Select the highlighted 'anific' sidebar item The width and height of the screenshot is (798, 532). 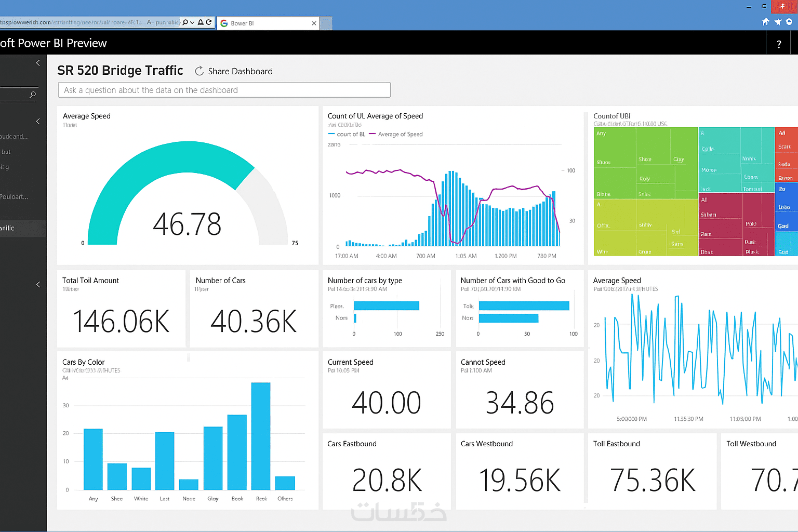pyautogui.click(x=23, y=228)
